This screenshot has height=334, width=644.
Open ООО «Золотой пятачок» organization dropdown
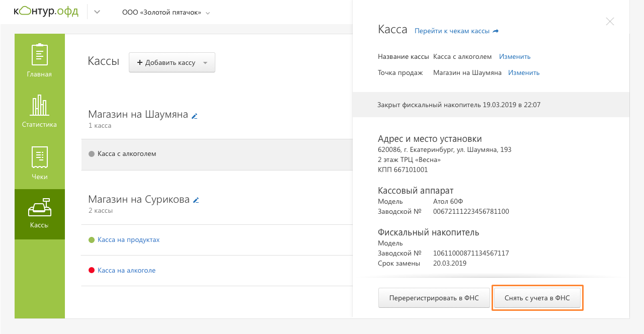click(166, 13)
